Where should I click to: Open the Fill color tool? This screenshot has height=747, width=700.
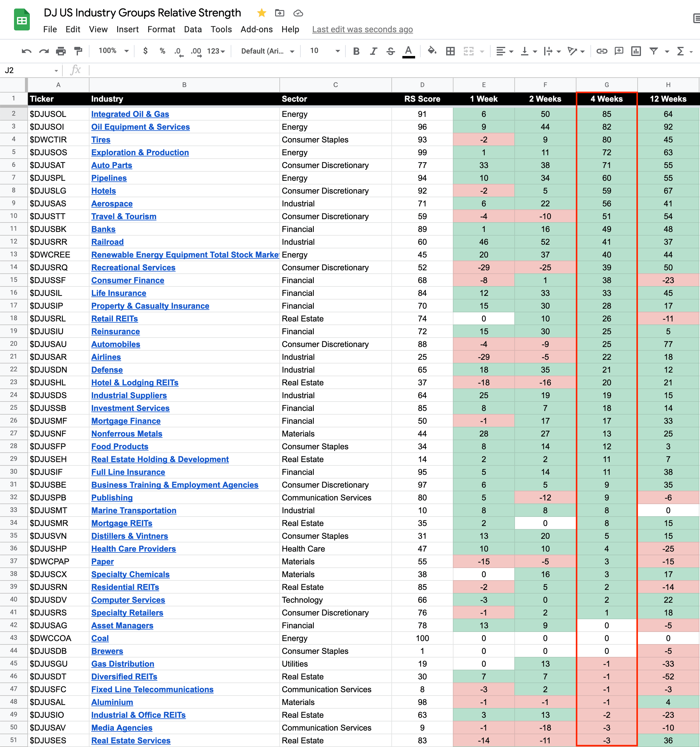click(432, 51)
